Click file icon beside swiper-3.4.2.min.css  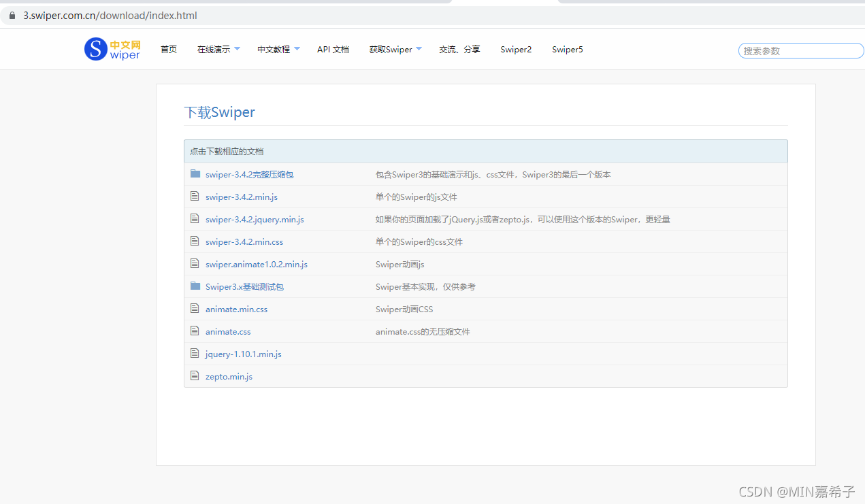pos(195,241)
